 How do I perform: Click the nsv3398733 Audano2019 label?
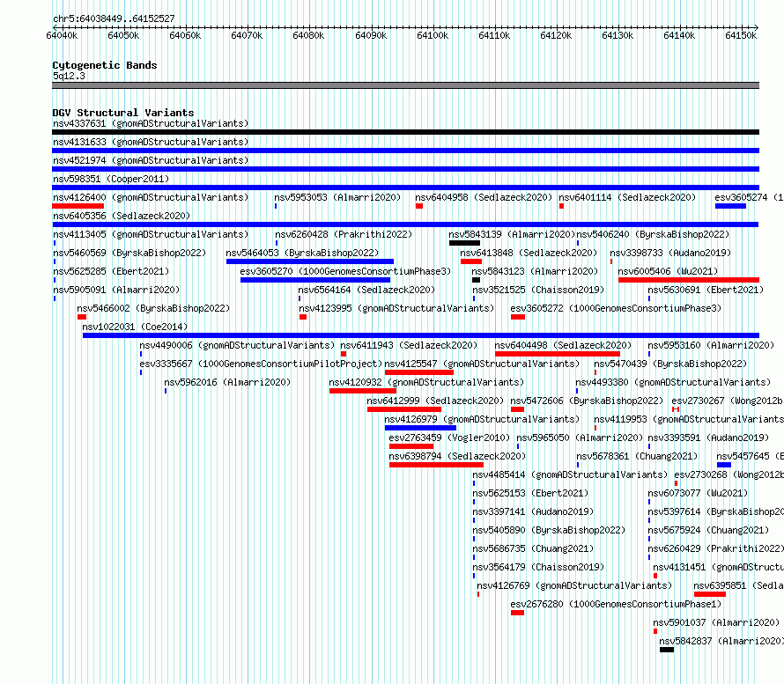click(670, 253)
